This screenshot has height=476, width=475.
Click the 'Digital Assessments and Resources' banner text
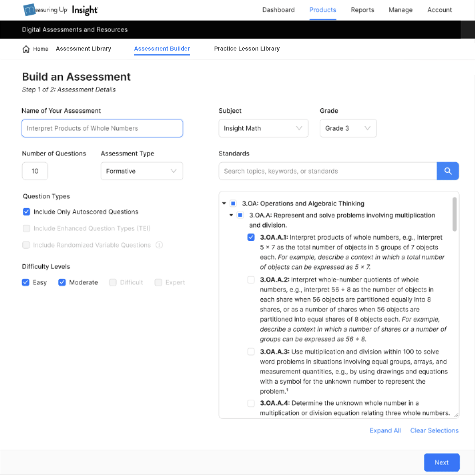pos(75,30)
